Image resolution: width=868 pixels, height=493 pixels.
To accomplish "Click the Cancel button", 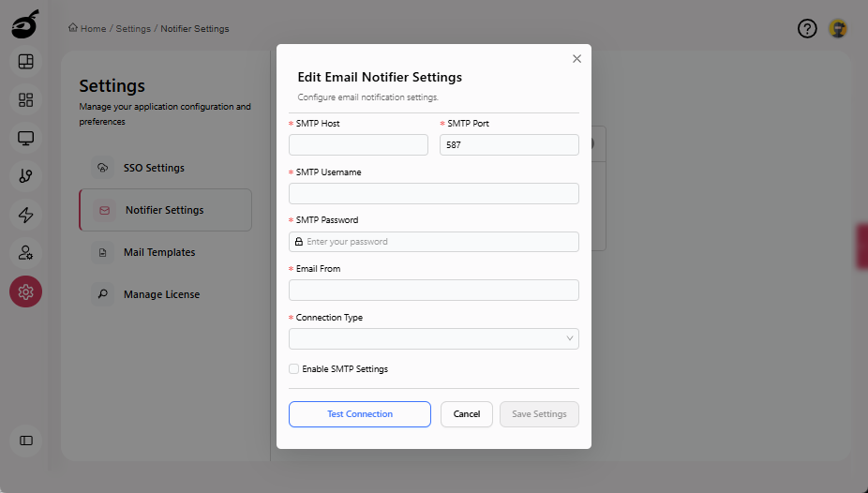I will point(467,414).
